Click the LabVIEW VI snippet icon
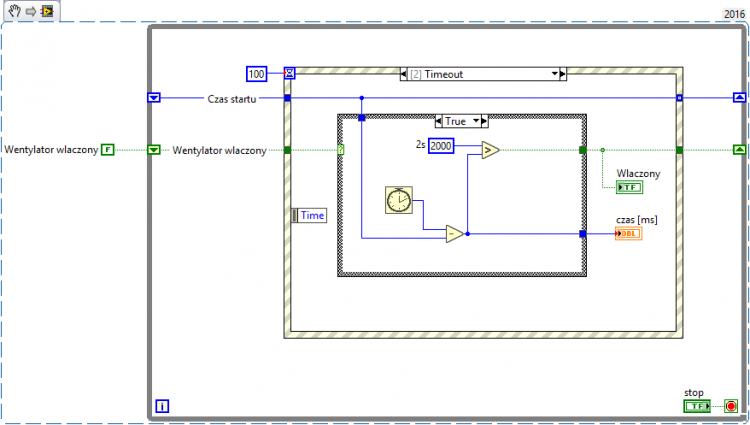750x425 pixels. [x=47, y=11]
